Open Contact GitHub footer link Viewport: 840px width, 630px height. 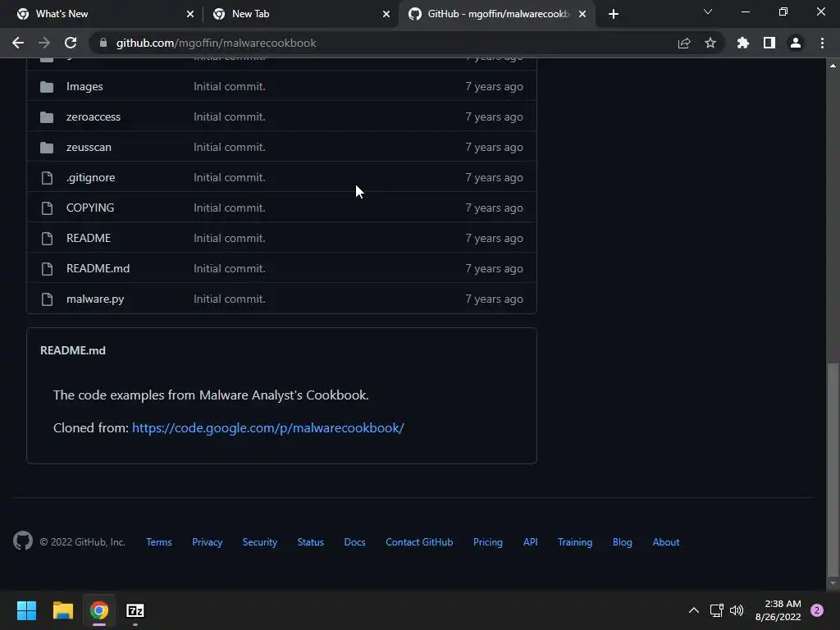[x=419, y=542]
